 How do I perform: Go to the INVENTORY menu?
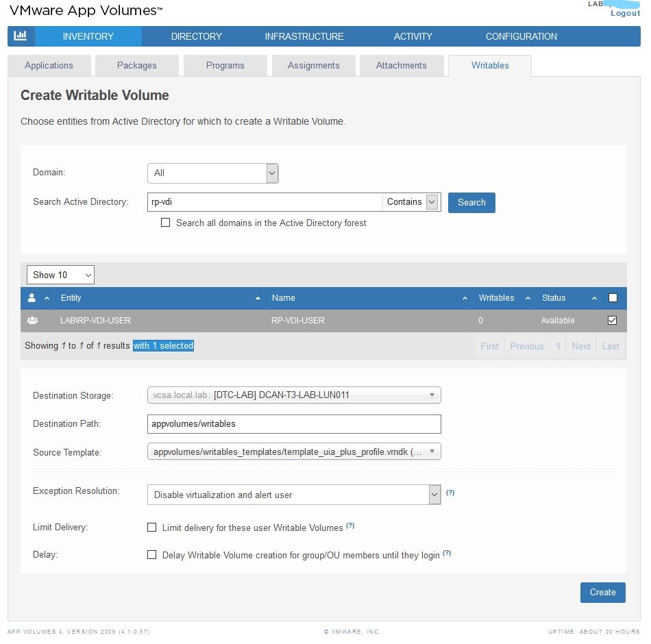coord(88,36)
